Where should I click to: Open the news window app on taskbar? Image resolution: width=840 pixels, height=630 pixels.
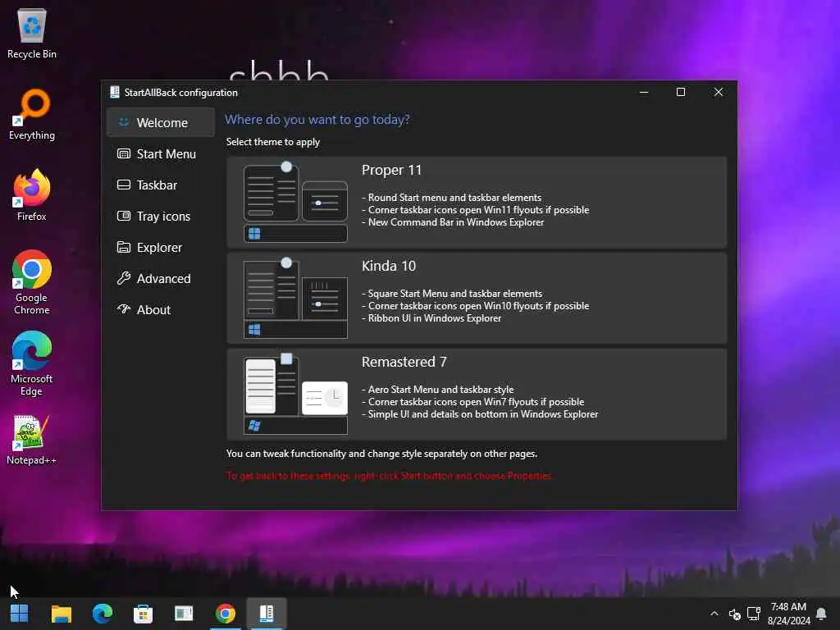click(184, 614)
